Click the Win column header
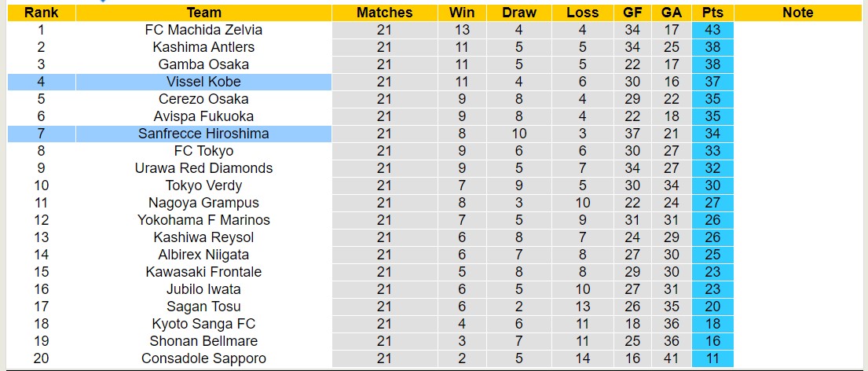 click(x=462, y=13)
